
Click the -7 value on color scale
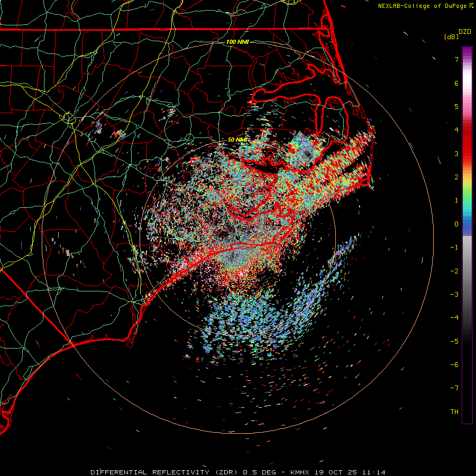click(454, 388)
